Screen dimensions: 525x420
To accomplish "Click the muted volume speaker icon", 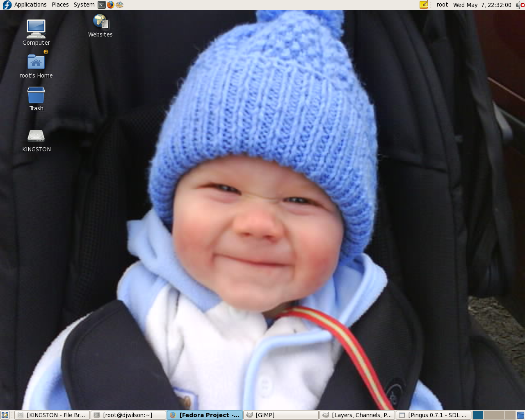I will 520,5.
